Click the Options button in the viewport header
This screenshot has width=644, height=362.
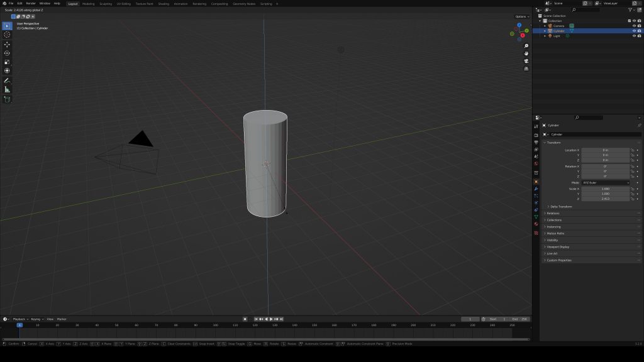pyautogui.click(x=522, y=16)
